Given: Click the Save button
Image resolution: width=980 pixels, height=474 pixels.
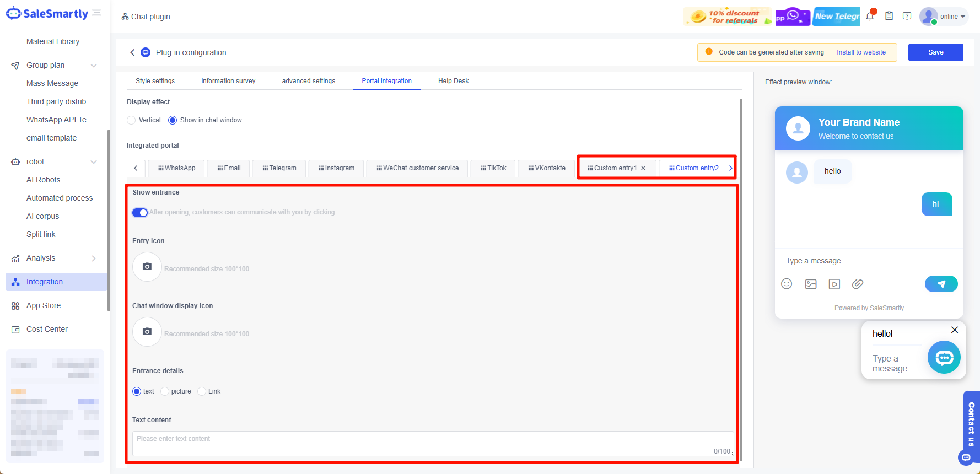Looking at the screenshot, I should click(x=935, y=52).
